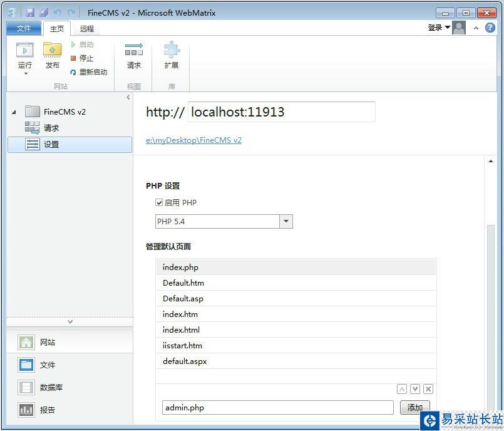Click the move-down arrow button for pages

(415, 389)
